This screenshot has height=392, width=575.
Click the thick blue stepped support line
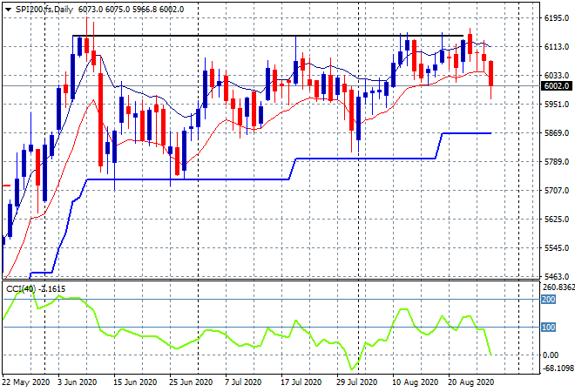point(187,179)
